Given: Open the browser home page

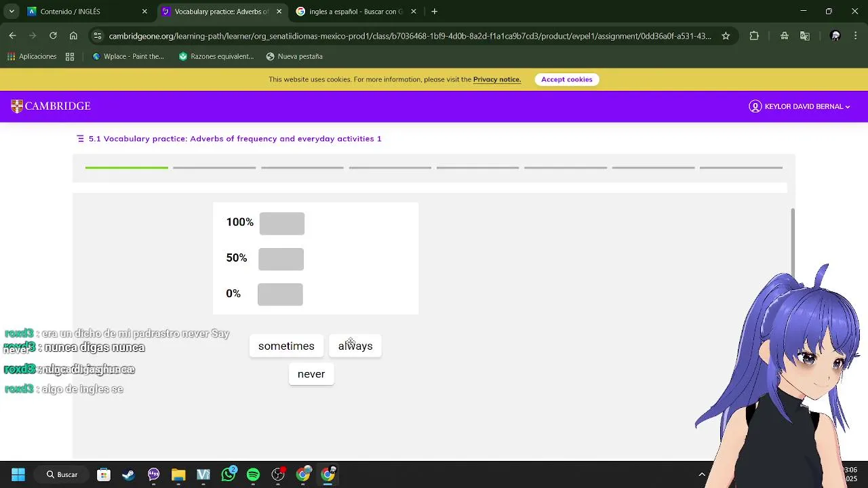Looking at the screenshot, I should [73, 36].
